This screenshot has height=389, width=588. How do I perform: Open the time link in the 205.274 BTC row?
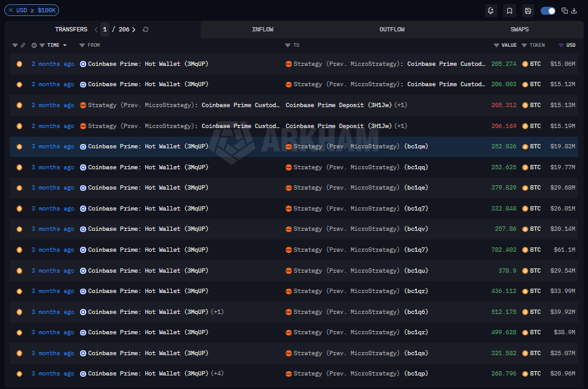(x=52, y=64)
